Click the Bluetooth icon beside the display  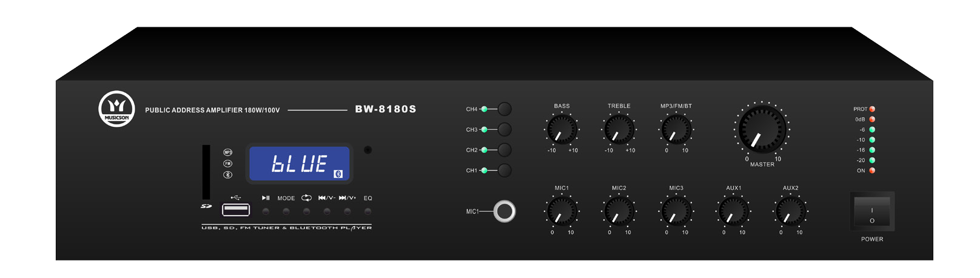[228, 175]
